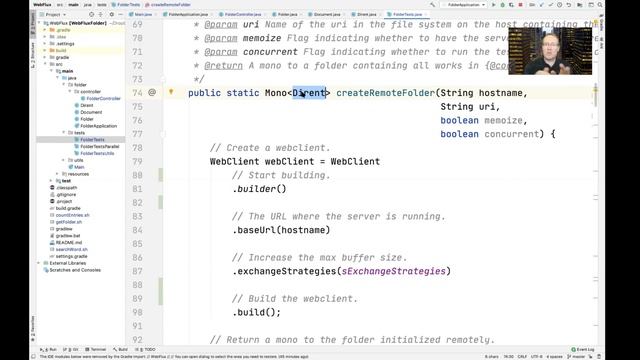Open Scratches and Consoles node
The image size is (640, 360).
tap(75, 270)
